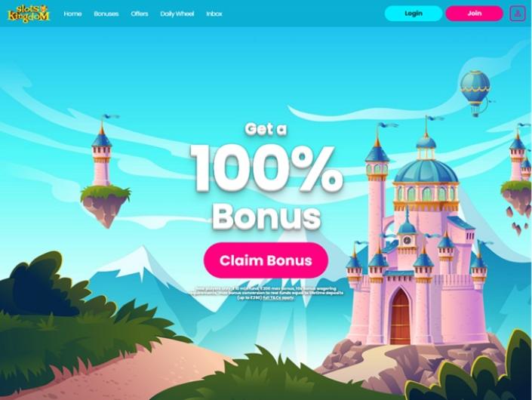Open the Bonuses menu item
Image resolution: width=532 pixels, height=400 pixels.
pyautogui.click(x=106, y=14)
